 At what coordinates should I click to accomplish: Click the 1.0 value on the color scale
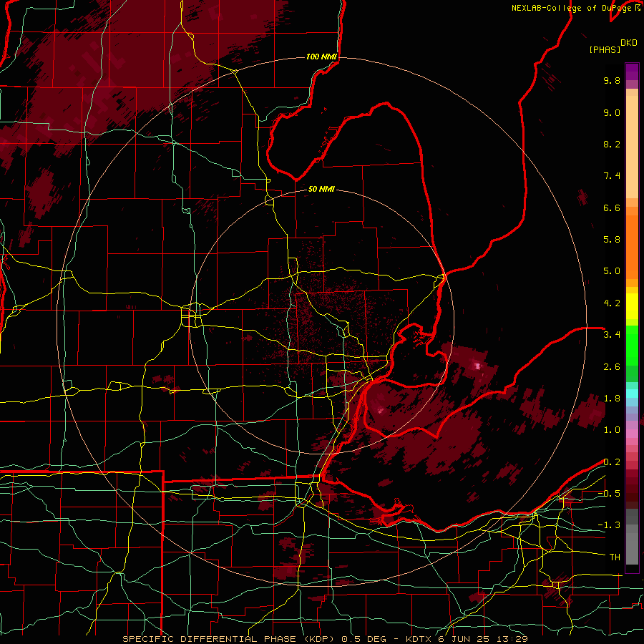click(x=612, y=430)
